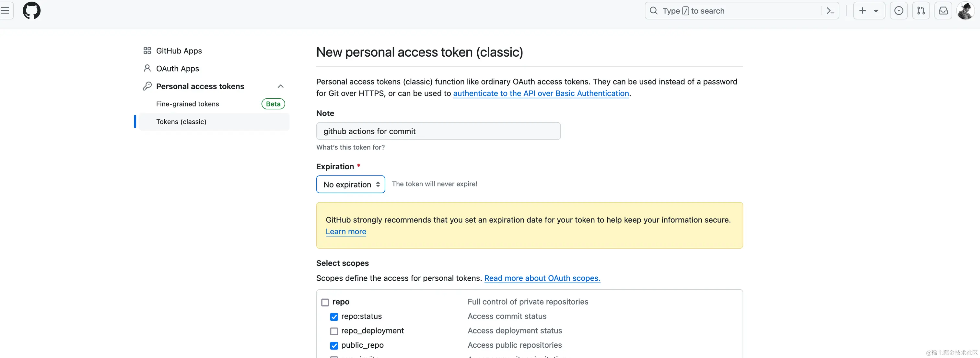Viewport: 980px width, 358px height.
Task: Open the hamburger navigation menu
Action: point(5,11)
